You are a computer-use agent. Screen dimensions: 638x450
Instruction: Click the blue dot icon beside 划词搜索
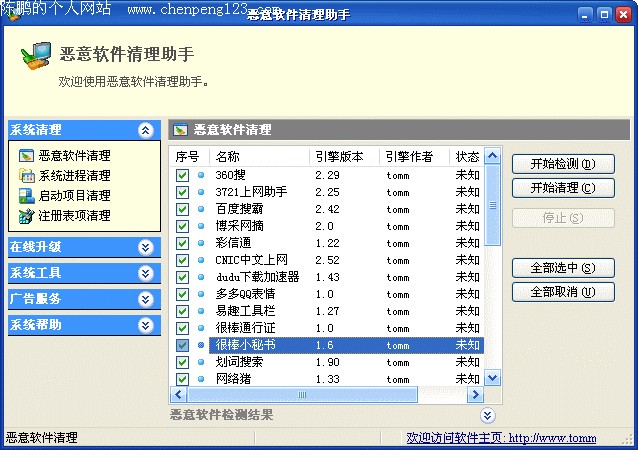point(201,362)
